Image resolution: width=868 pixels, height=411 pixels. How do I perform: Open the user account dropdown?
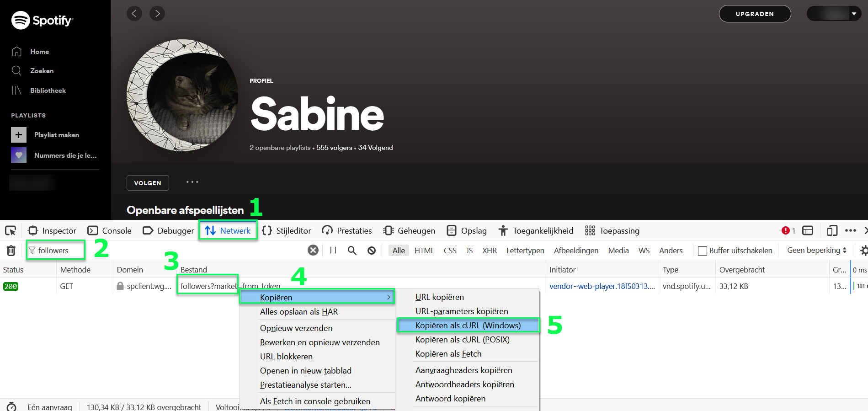834,14
